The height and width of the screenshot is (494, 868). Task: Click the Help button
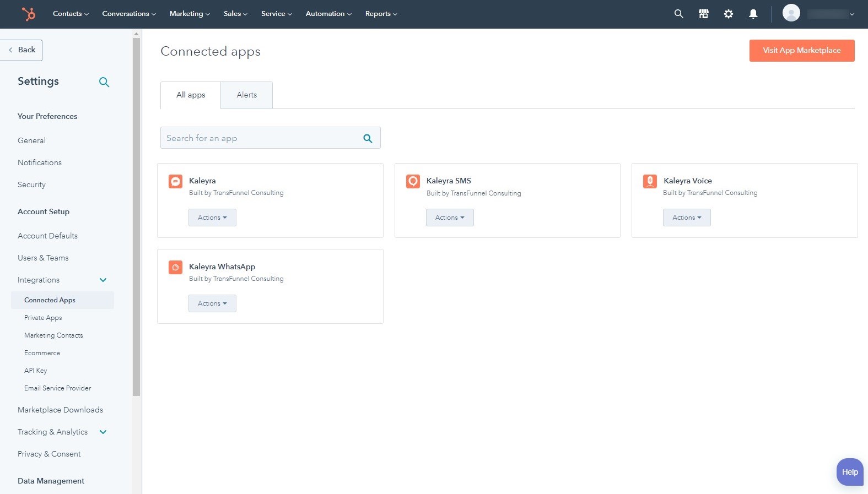click(x=850, y=472)
